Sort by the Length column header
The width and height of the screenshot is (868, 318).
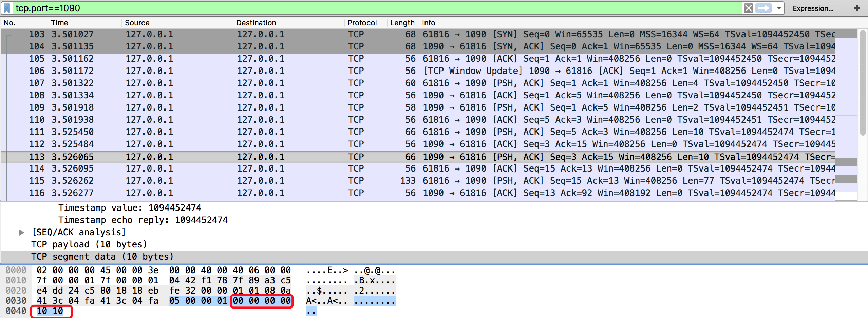point(403,23)
